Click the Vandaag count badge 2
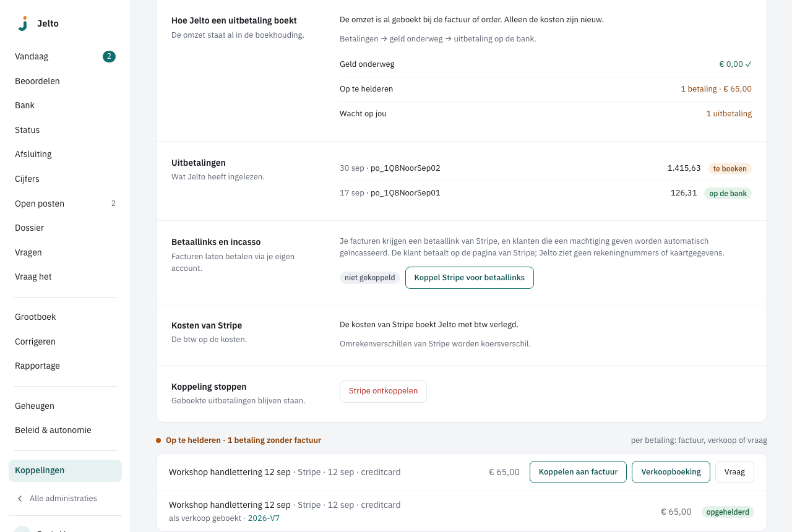Screen dimensions: 792x532 109,56
